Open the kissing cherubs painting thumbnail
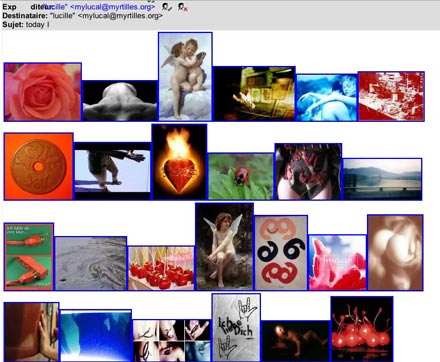The height and width of the screenshot is (362, 440). coord(185,76)
